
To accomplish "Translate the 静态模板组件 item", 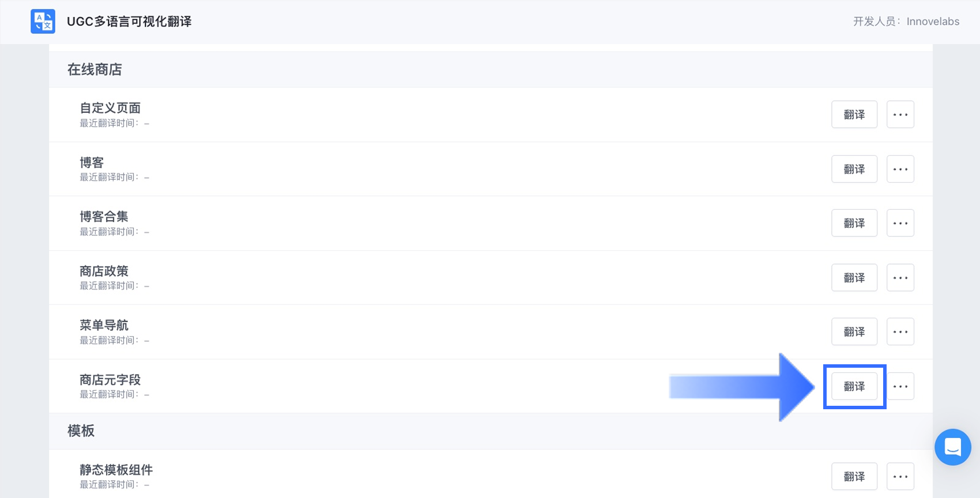I will pos(854,476).
